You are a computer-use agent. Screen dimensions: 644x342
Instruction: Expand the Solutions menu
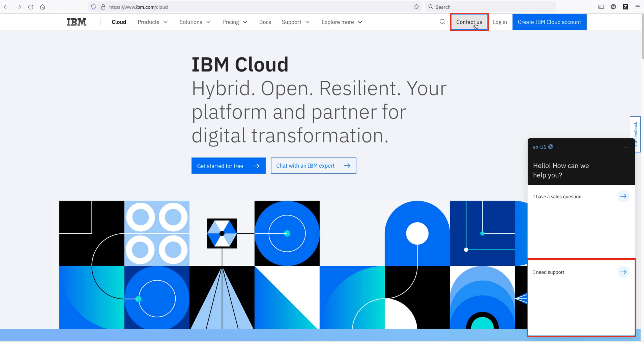pos(195,22)
